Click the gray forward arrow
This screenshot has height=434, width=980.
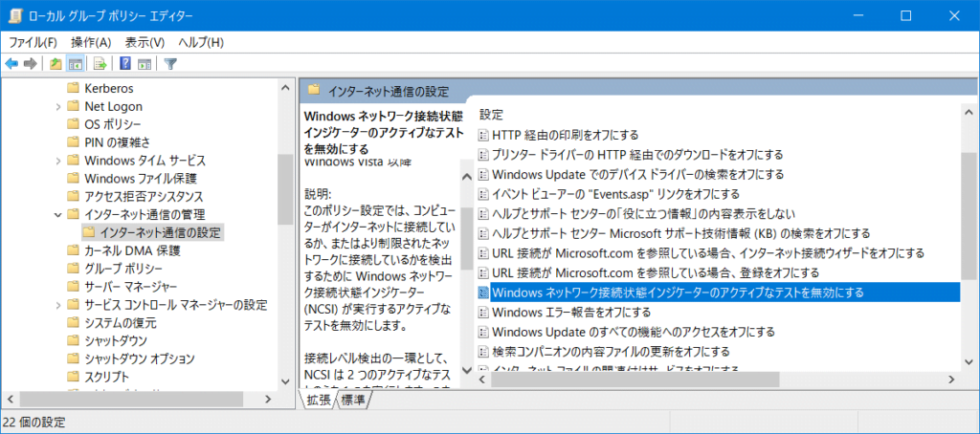(30, 64)
